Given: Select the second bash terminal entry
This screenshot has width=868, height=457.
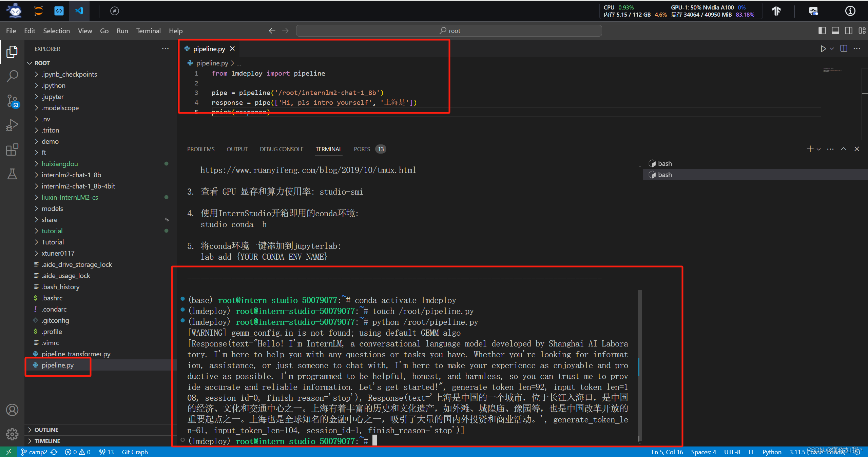Looking at the screenshot, I should point(755,175).
